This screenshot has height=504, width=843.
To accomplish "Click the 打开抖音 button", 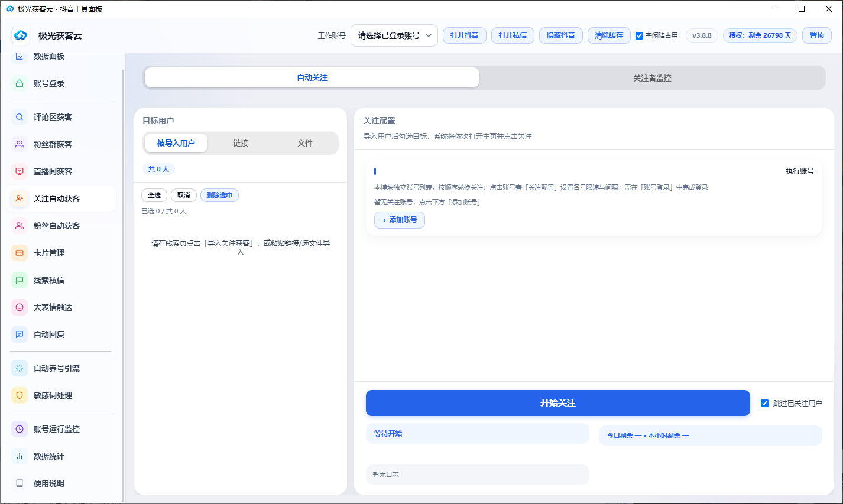I will [465, 35].
